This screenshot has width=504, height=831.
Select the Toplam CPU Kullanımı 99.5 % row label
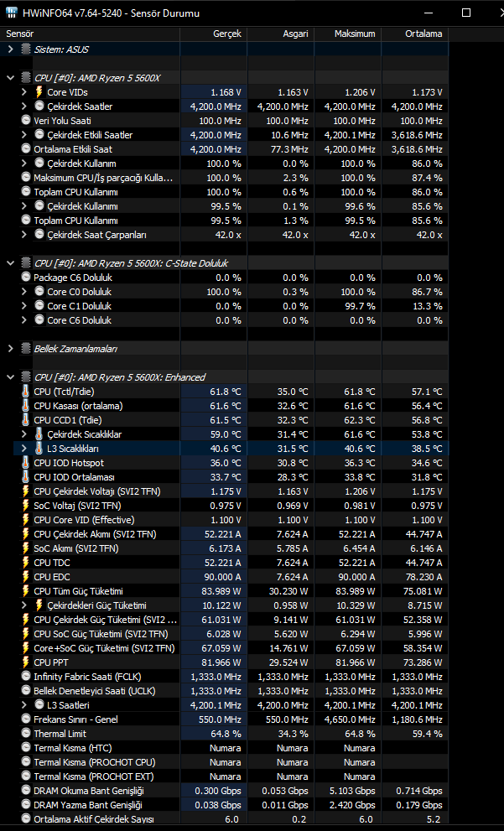[75, 221]
